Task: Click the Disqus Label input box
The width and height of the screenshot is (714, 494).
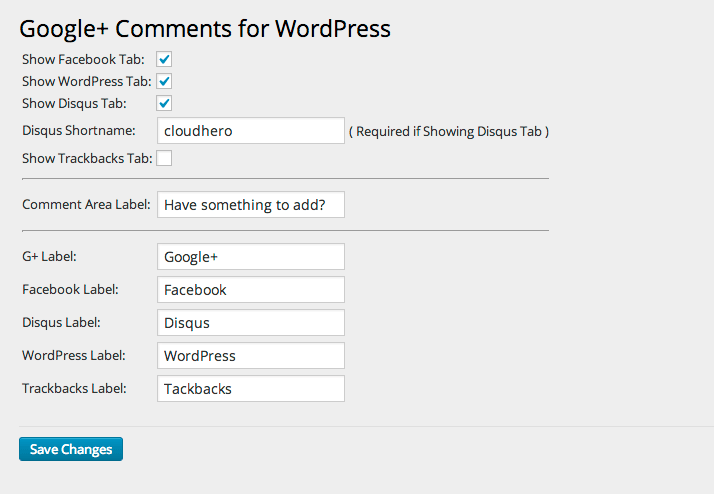Action: coord(251,322)
